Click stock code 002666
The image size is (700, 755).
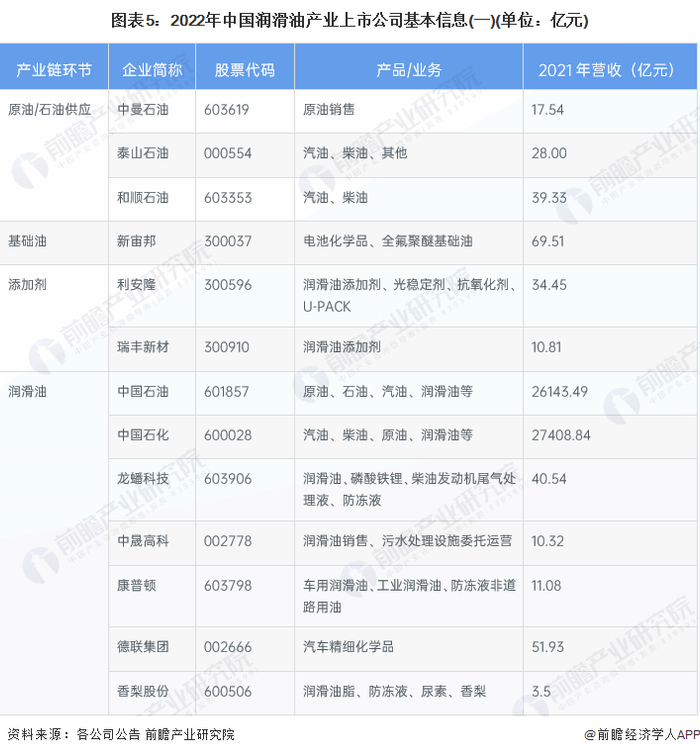point(228,647)
